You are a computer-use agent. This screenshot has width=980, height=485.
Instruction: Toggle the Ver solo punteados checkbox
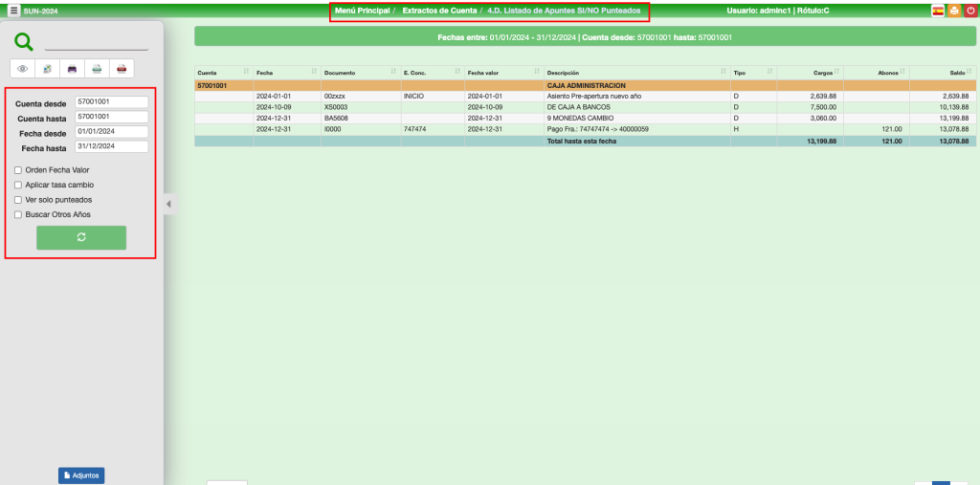coord(18,200)
